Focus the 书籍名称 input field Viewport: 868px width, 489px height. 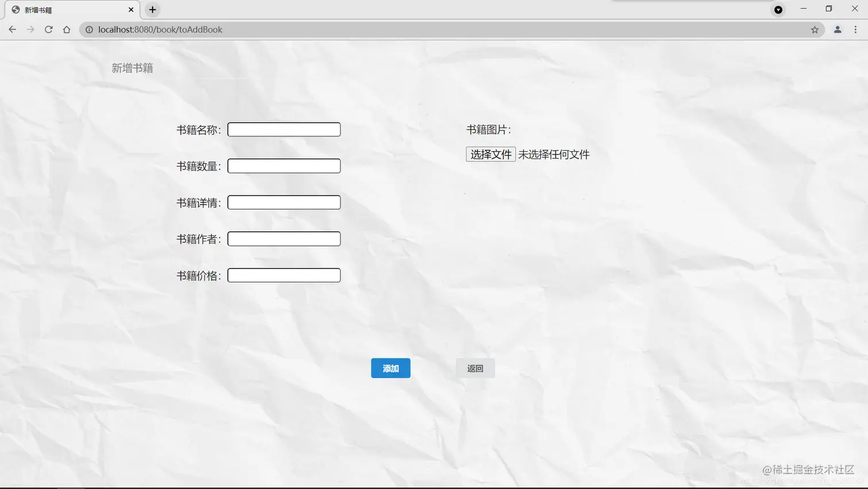[x=284, y=129]
